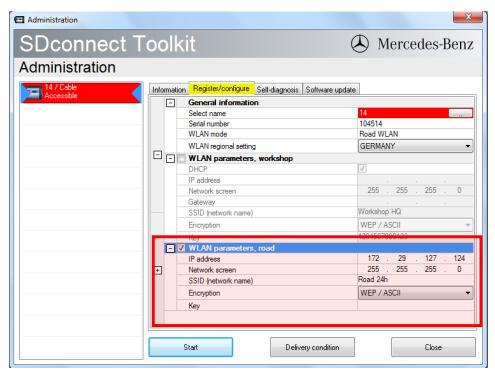Click the Delivery condition button
The image size is (495, 370).
click(312, 347)
